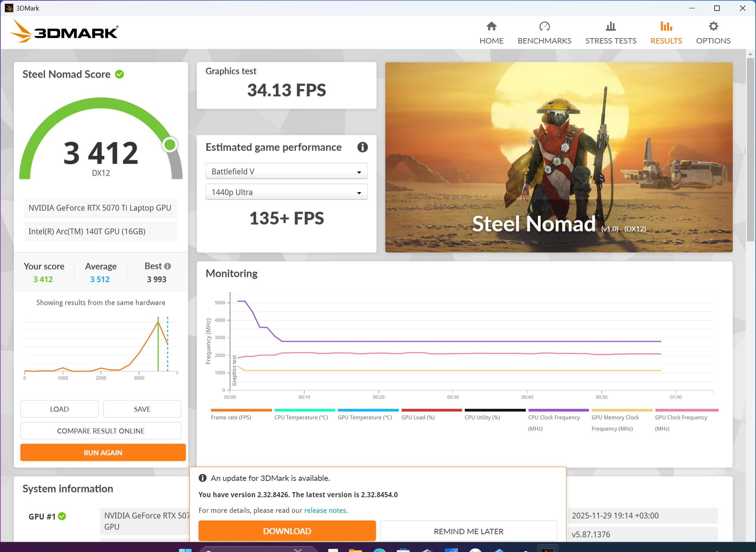Click the info icon next to Best

point(167,266)
